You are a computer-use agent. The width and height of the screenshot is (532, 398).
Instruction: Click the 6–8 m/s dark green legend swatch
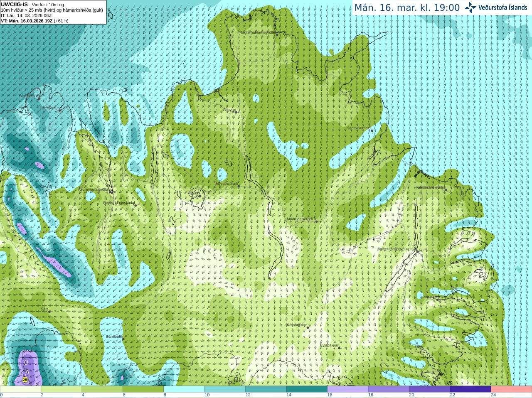pyautogui.click(x=143, y=389)
